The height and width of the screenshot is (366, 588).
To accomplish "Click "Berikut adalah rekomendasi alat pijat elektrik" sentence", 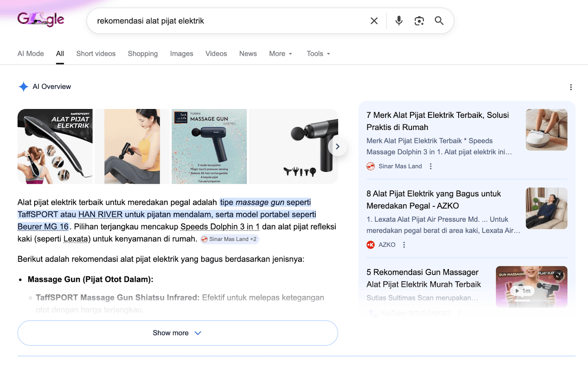I will pyautogui.click(x=161, y=259).
